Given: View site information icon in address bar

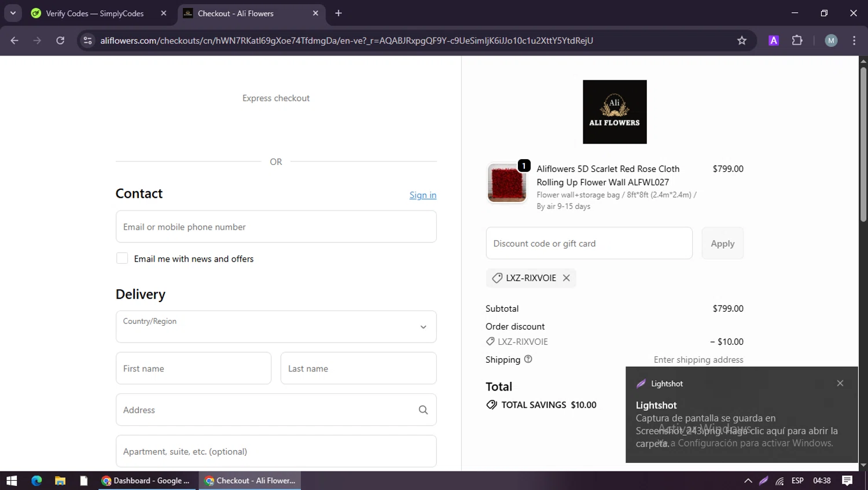Looking at the screenshot, I should 87,40.
